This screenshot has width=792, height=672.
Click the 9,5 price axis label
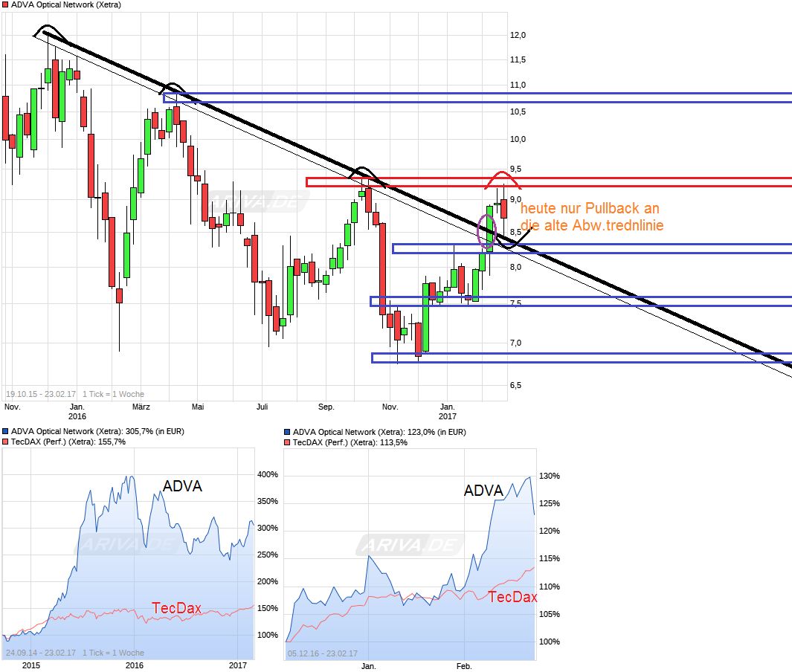click(x=515, y=169)
